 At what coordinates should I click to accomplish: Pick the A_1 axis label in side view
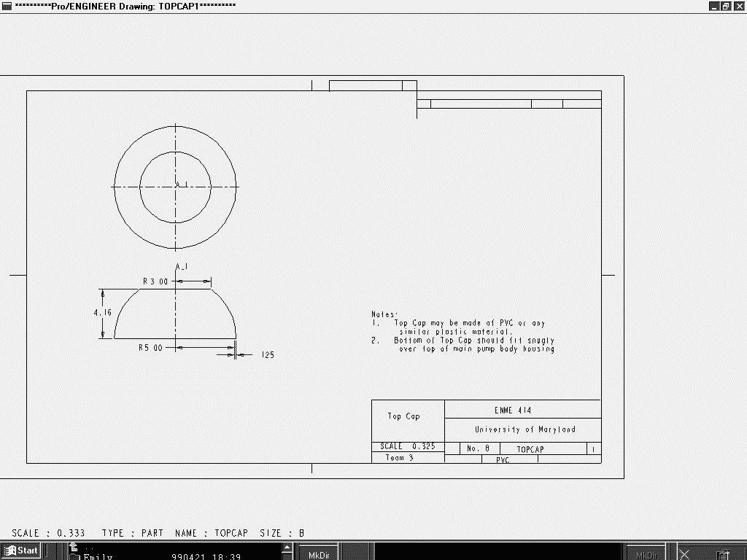pyautogui.click(x=182, y=266)
